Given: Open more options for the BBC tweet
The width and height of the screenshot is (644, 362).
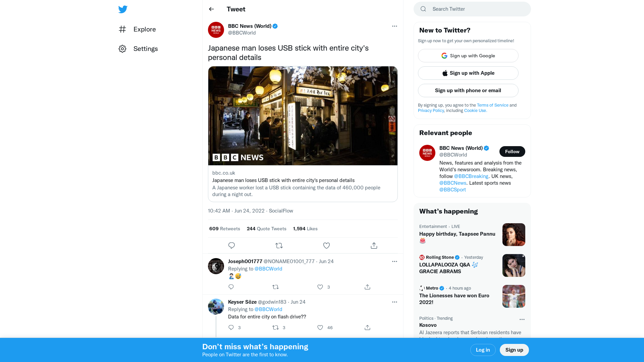Looking at the screenshot, I should (x=394, y=26).
